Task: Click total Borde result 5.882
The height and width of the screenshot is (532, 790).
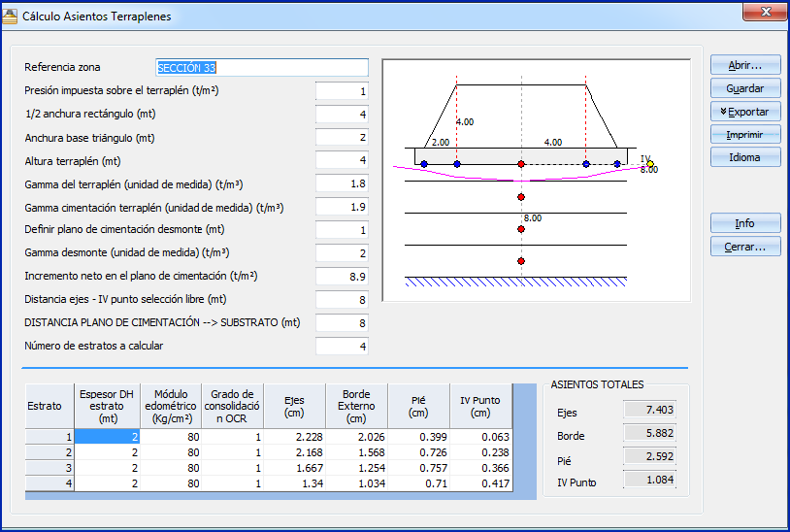Action: (x=649, y=433)
